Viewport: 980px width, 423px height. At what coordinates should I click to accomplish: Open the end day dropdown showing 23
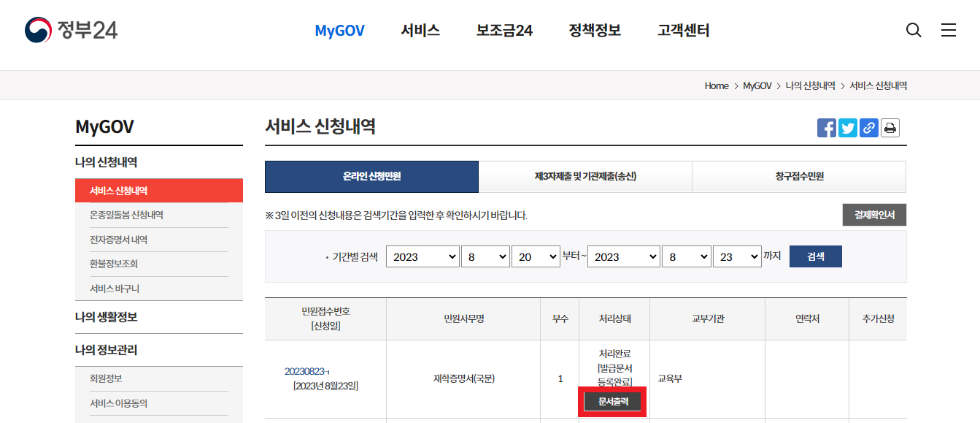(737, 256)
